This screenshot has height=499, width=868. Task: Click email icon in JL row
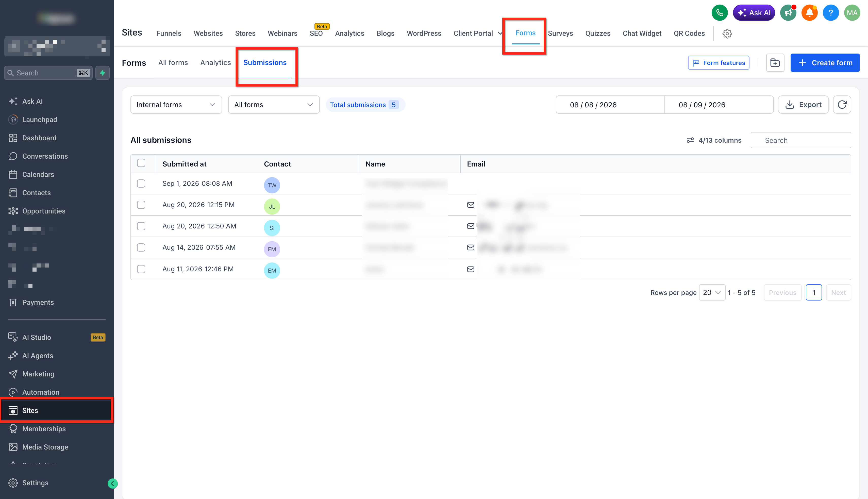[x=471, y=205]
